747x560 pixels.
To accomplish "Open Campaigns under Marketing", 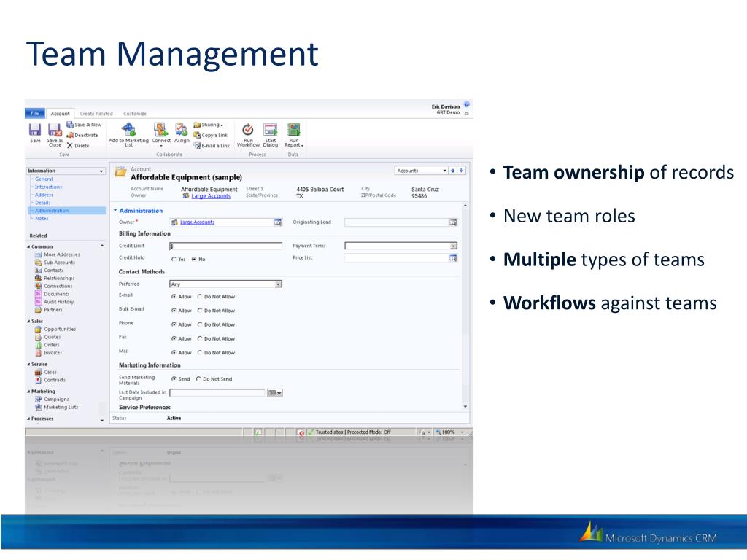I will click(52, 400).
